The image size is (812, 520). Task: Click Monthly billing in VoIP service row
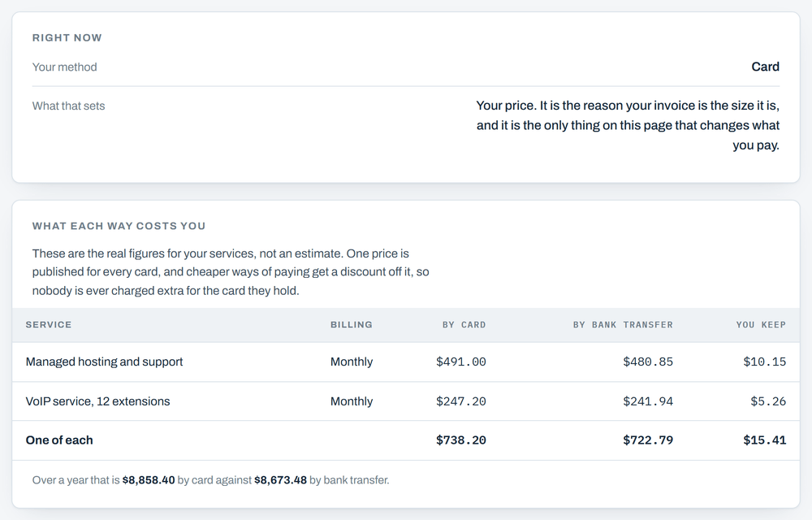click(351, 401)
